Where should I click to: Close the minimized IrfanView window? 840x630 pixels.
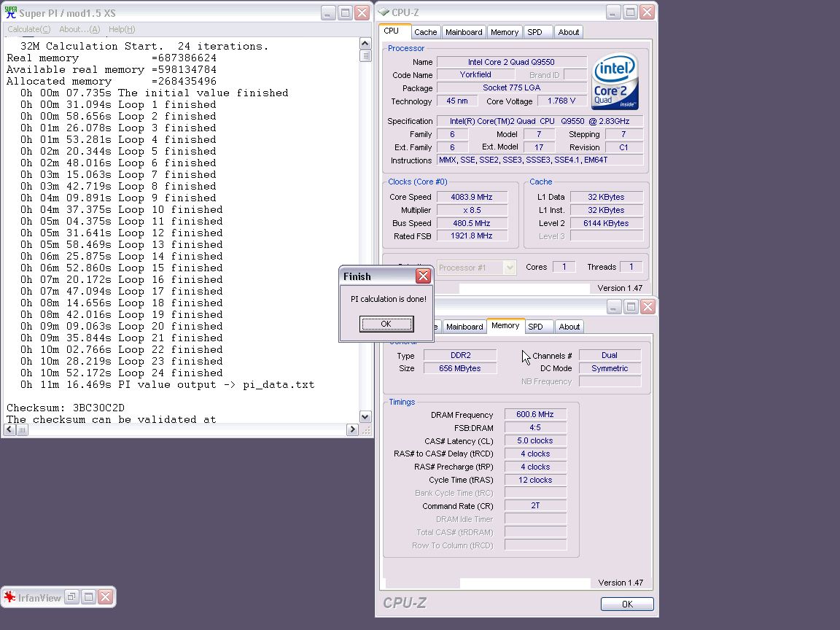click(x=106, y=596)
